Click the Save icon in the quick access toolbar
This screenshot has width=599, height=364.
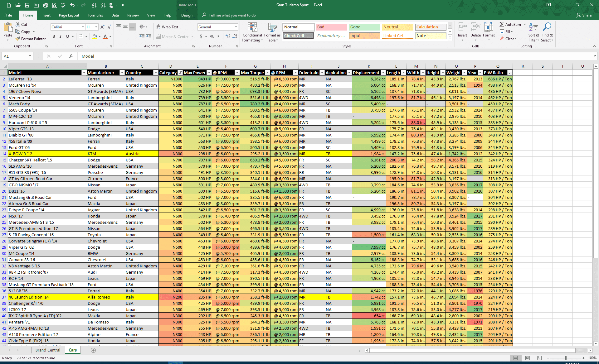[x=27, y=5]
